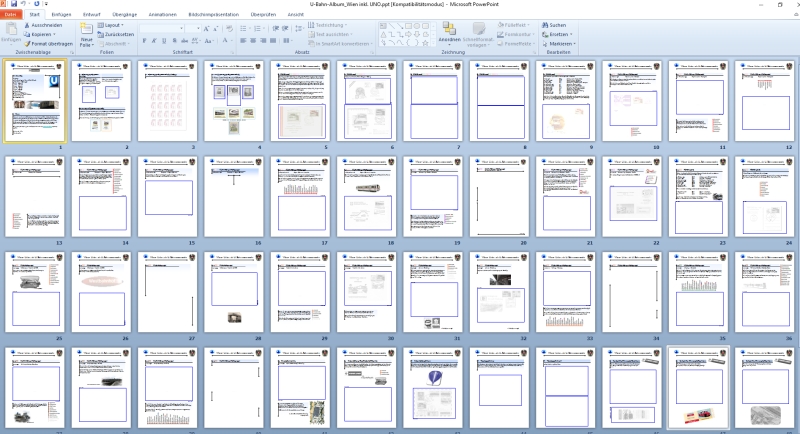Viewport: 800px width, 434px height.
Task: Click the Undo arrow in title bar
Action: click(23, 4)
